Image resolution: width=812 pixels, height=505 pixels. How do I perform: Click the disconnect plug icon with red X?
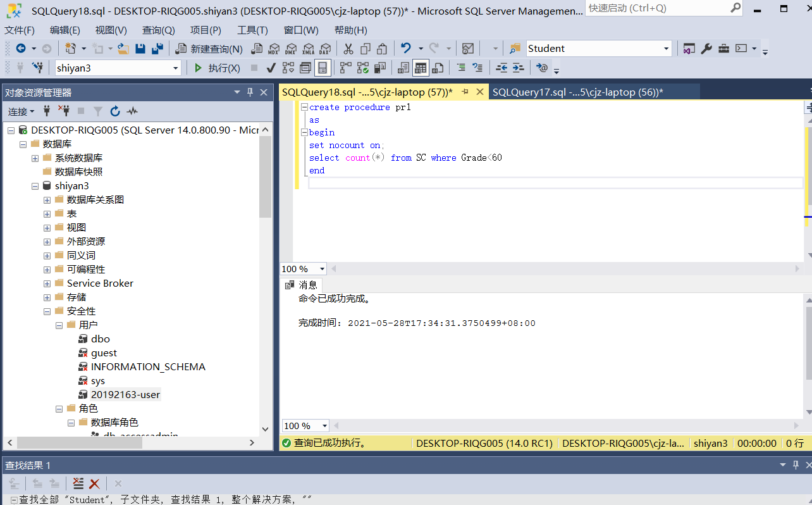click(x=63, y=111)
